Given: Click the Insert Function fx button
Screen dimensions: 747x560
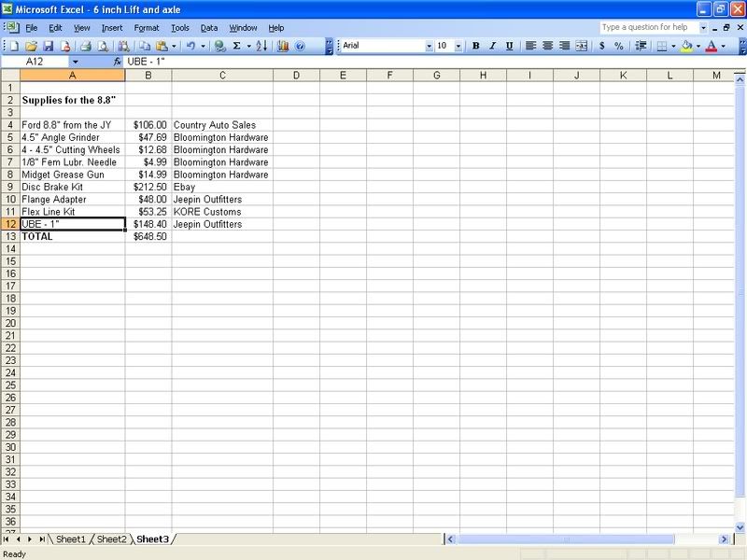Looking at the screenshot, I should pos(118,62).
